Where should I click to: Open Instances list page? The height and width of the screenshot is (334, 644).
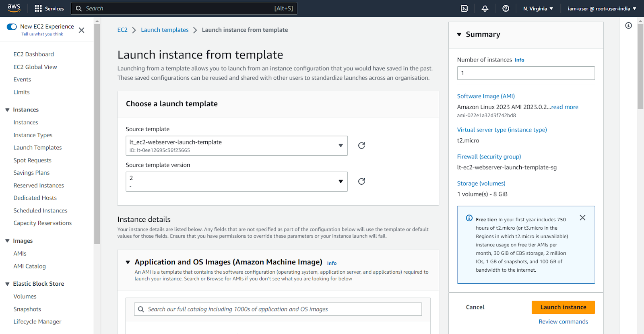[x=26, y=122]
